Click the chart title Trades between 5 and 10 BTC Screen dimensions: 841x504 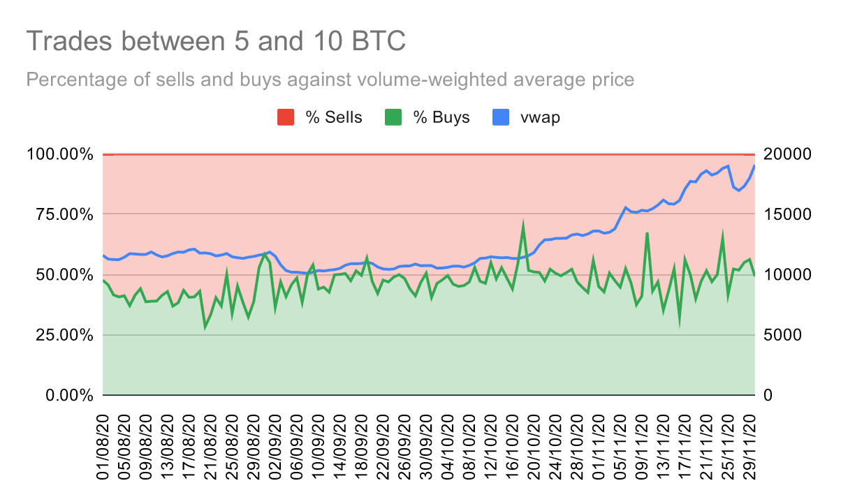point(216,41)
